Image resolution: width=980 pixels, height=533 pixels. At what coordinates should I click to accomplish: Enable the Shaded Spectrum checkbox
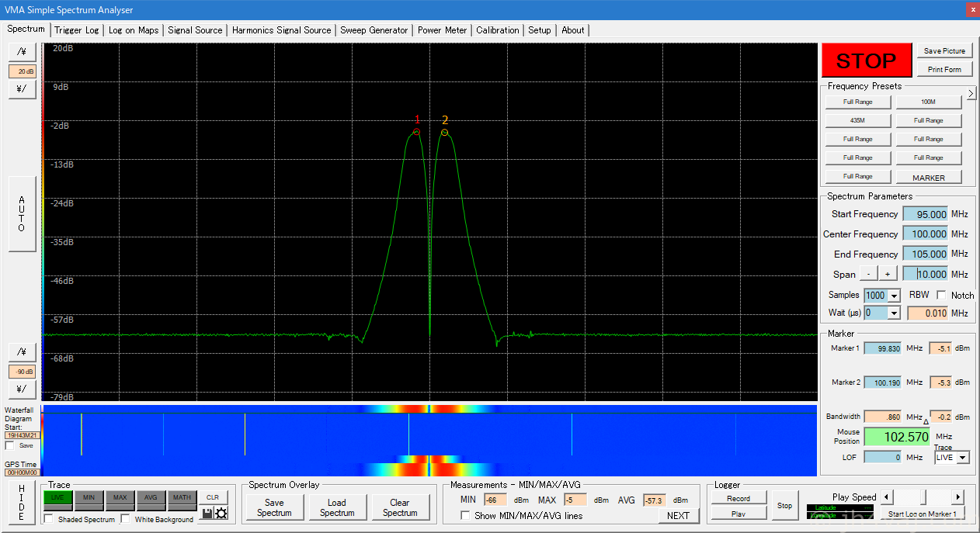tap(49, 519)
